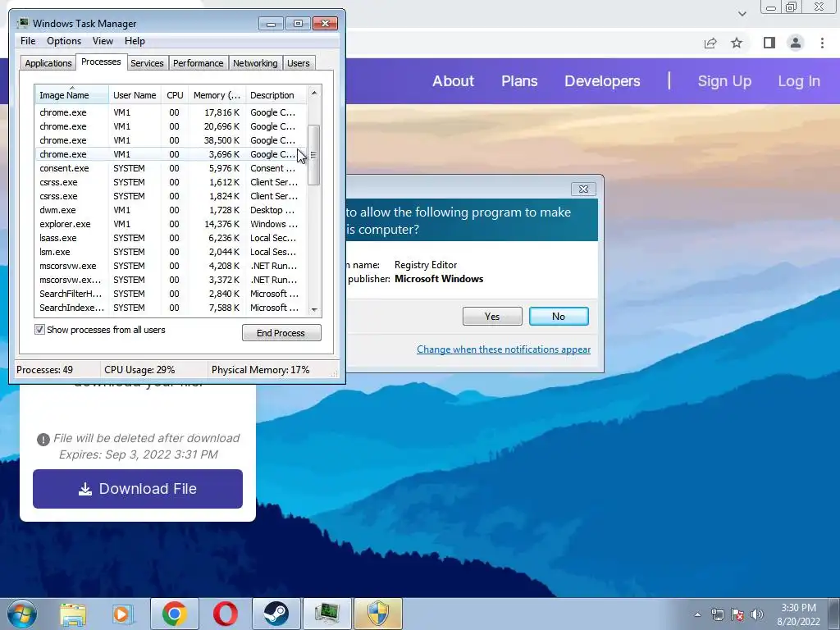Switch to the Performance tab
Viewport: 840px width, 630px height.
click(x=198, y=63)
